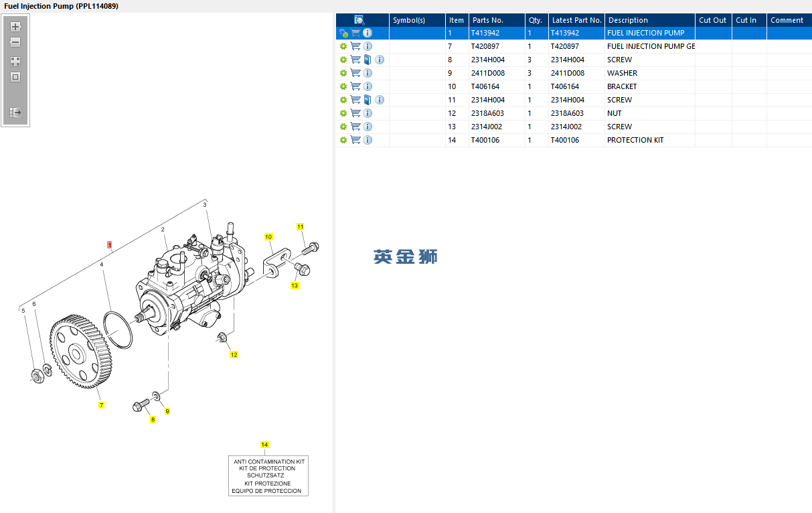812x513 pixels.
Task: Click the Symbol(s) column header
Action: (x=417, y=20)
